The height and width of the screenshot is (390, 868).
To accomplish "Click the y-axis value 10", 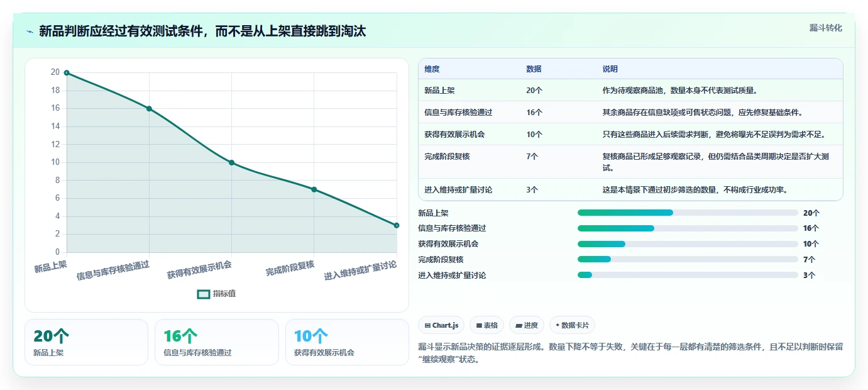I will (55, 162).
